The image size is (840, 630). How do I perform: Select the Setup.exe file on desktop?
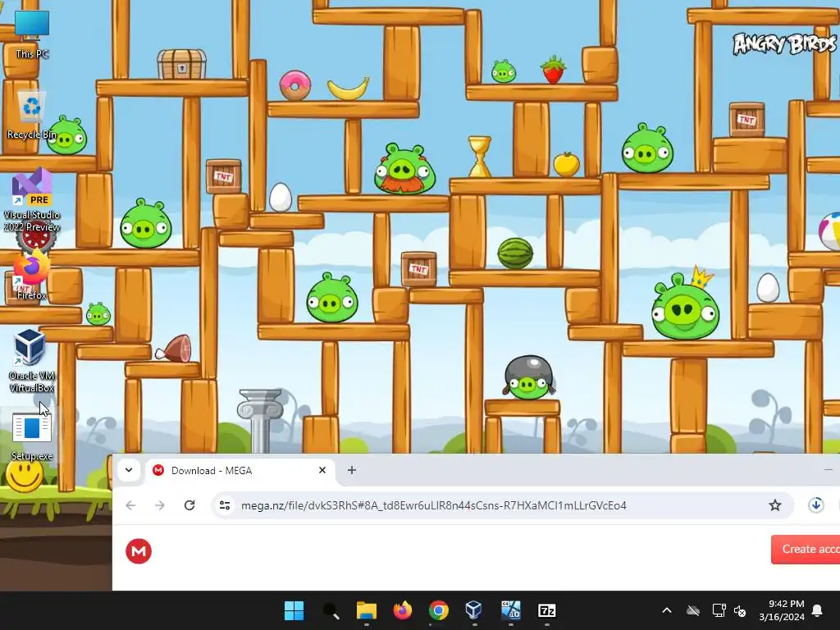[32, 436]
